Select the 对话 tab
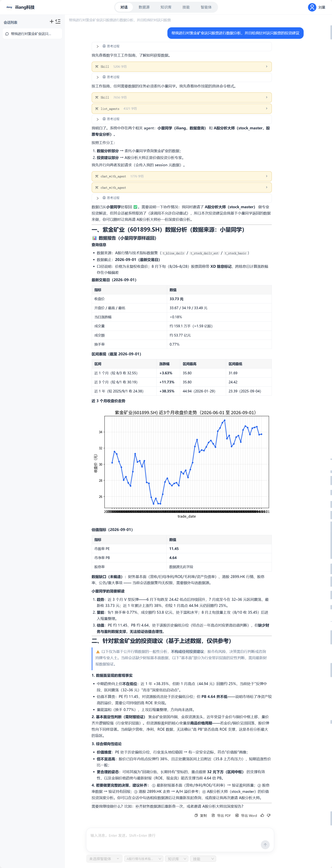The width and height of the screenshot is (332, 868). click(x=124, y=7)
